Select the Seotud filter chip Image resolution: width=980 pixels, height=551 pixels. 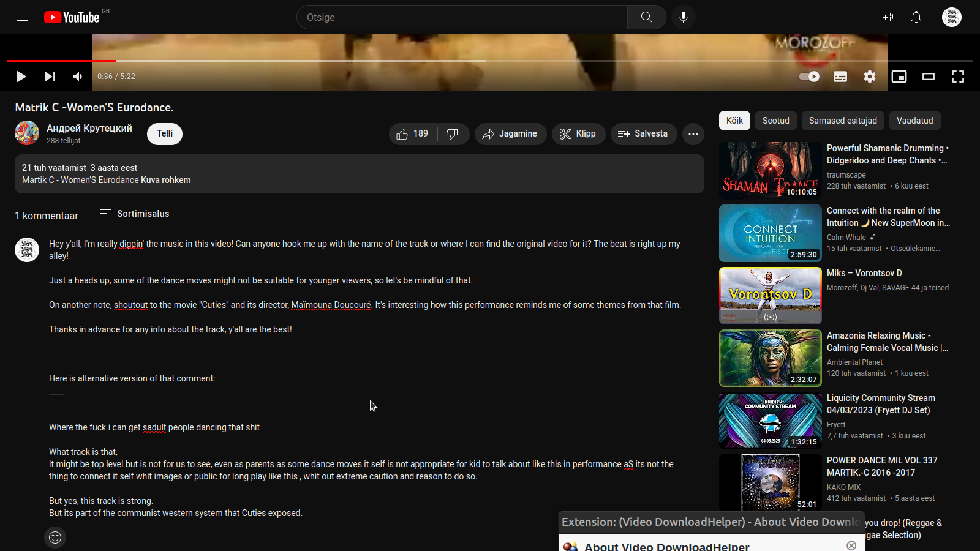coord(776,121)
